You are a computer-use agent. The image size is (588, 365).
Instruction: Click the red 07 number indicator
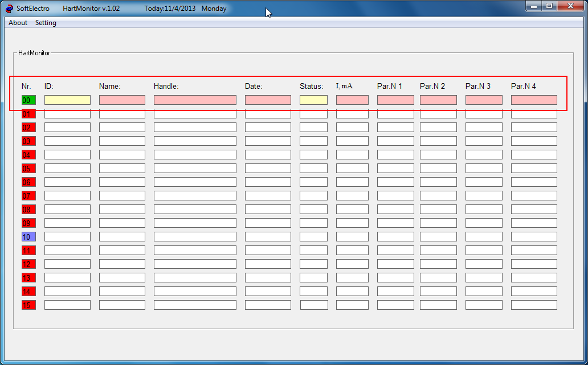click(x=28, y=196)
